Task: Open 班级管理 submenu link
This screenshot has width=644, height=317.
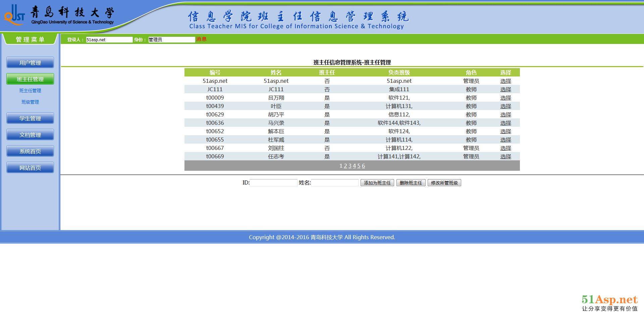Action: click(30, 102)
